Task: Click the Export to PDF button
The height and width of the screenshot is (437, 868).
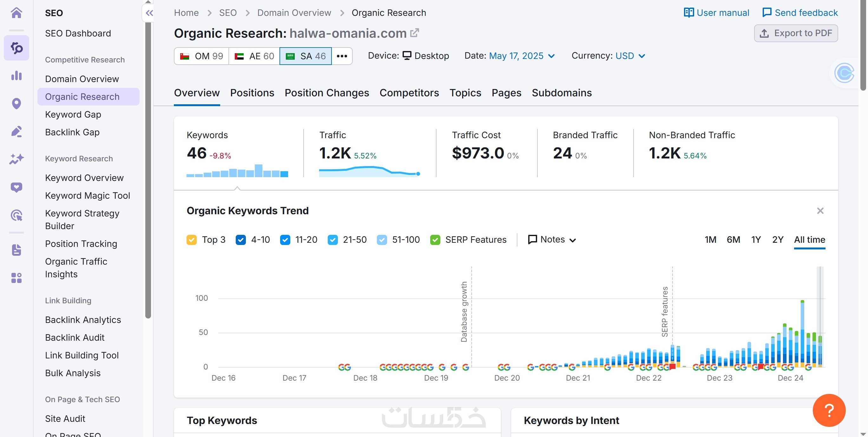Action: [796, 33]
